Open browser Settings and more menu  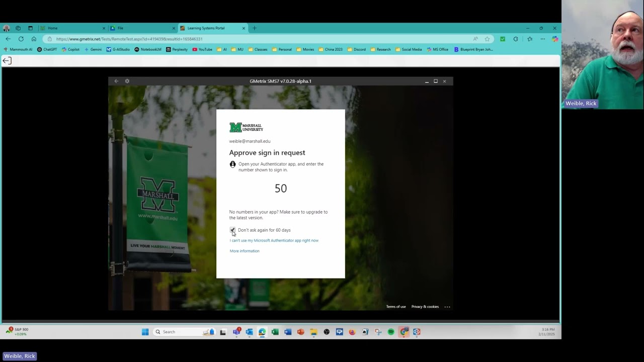pyautogui.click(x=542, y=39)
